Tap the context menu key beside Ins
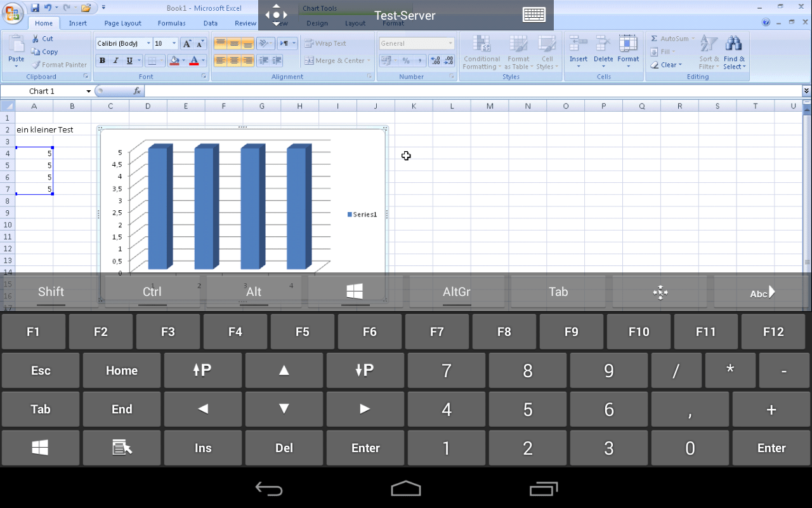Screen dimensions: 812x508 (x=122, y=448)
